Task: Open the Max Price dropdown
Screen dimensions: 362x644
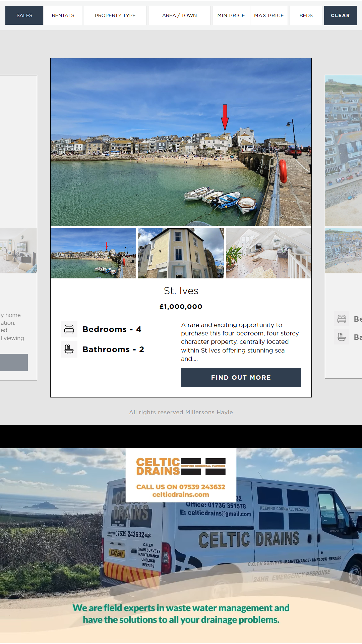Action: 269,15
